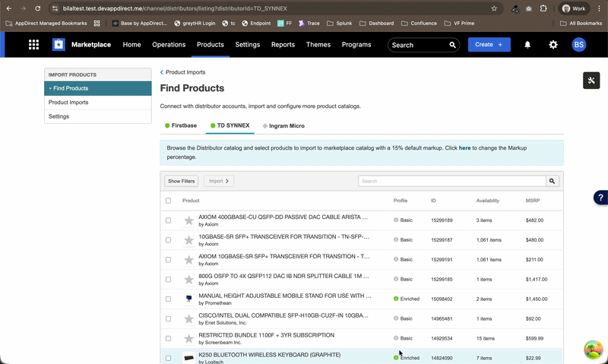Screen dimensions: 608x364
Task: Select the RESTRICTED BUNDLE 1100F checkbox
Action: click(169, 338)
